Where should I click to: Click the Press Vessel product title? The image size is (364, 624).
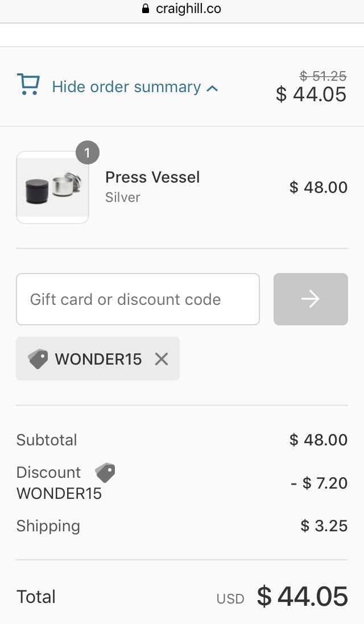click(x=152, y=177)
